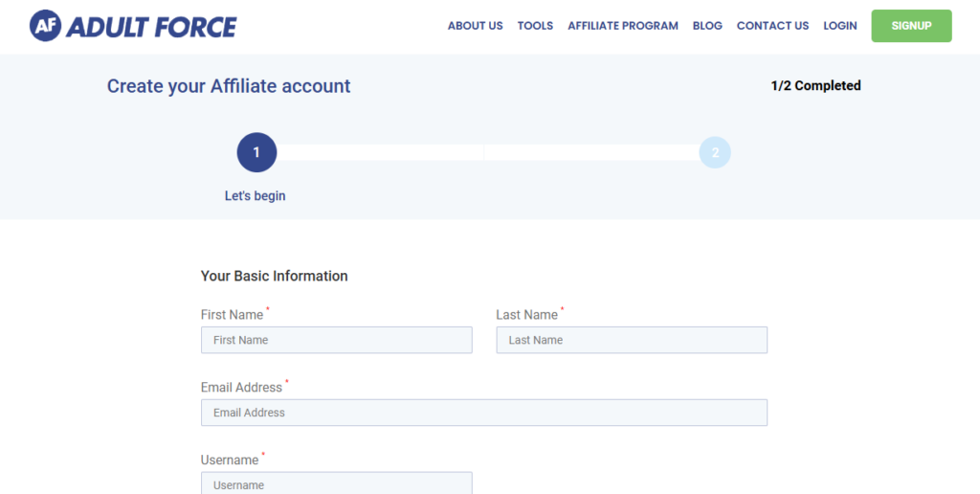Select step 2 circle in progress
The width and height of the screenshot is (980, 494).
(715, 152)
